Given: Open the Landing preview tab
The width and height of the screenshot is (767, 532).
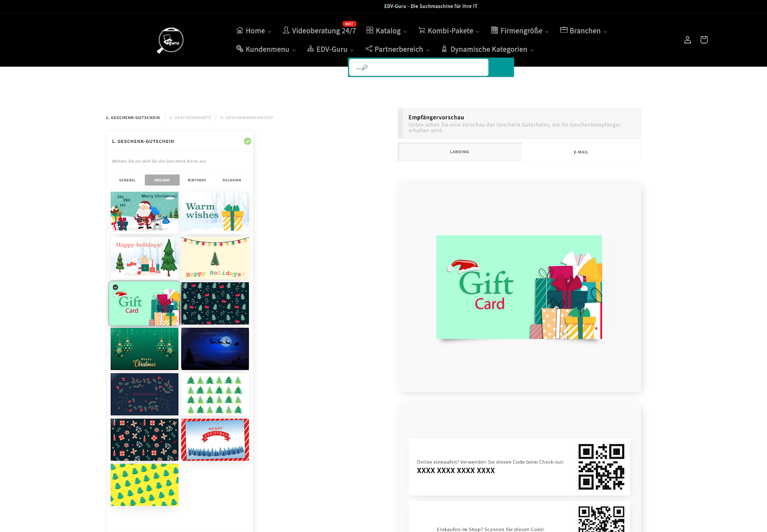Looking at the screenshot, I should 460,152.
